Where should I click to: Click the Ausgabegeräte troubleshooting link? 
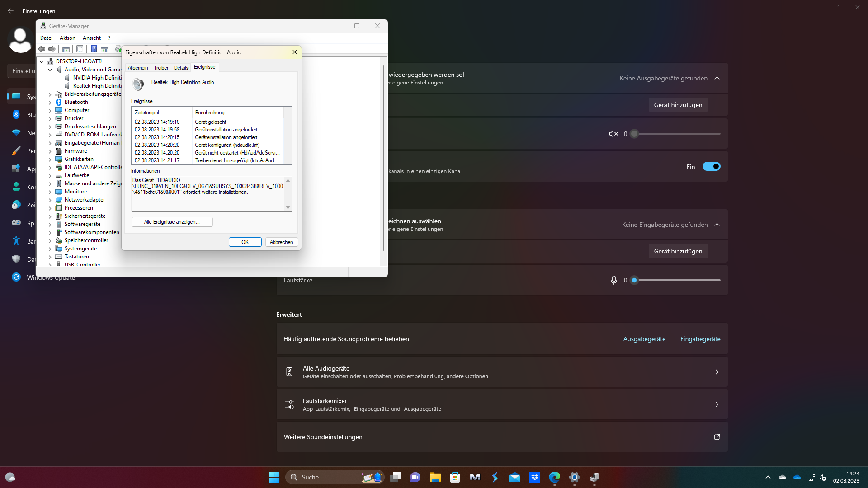tap(644, 339)
